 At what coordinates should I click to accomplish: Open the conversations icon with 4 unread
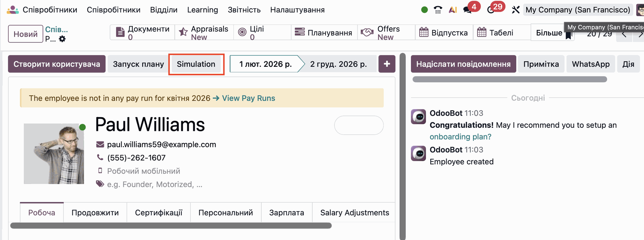[x=468, y=10]
